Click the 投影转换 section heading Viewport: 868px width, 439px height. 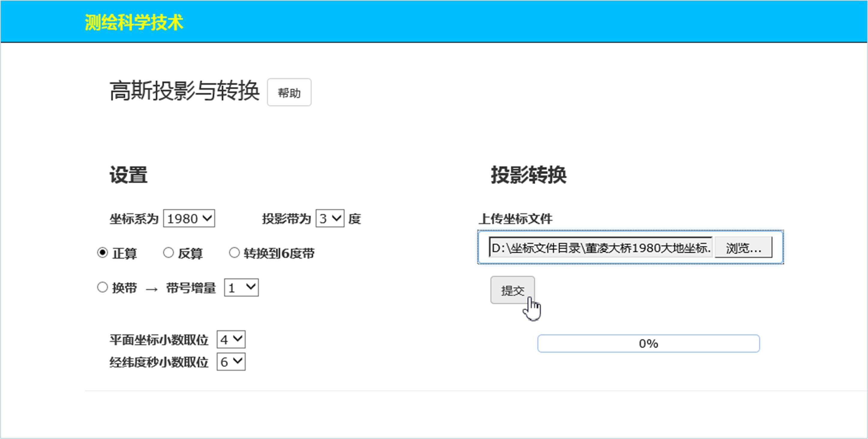coord(528,175)
